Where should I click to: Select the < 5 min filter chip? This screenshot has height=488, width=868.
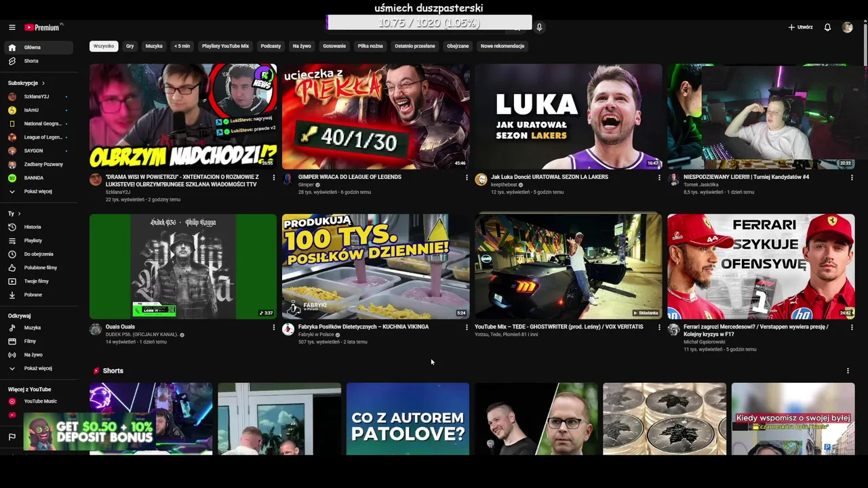coord(182,46)
